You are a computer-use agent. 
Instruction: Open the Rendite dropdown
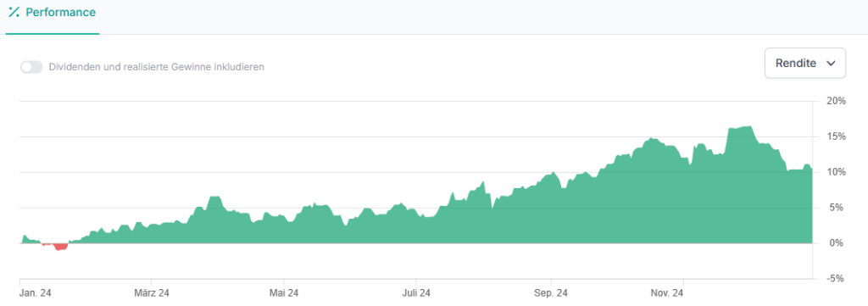click(x=805, y=63)
